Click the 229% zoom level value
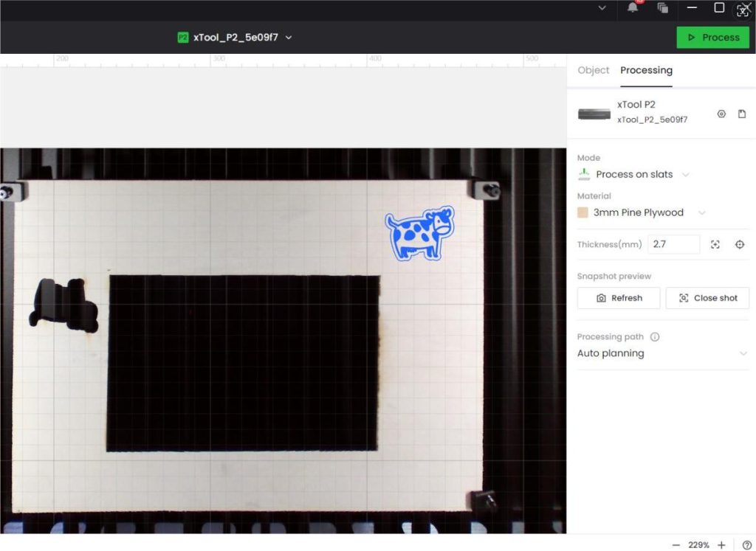This screenshot has width=756, height=551. click(x=698, y=545)
